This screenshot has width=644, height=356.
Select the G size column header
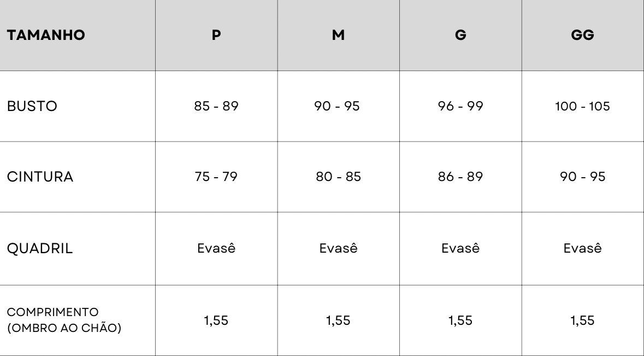click(460, 35)
